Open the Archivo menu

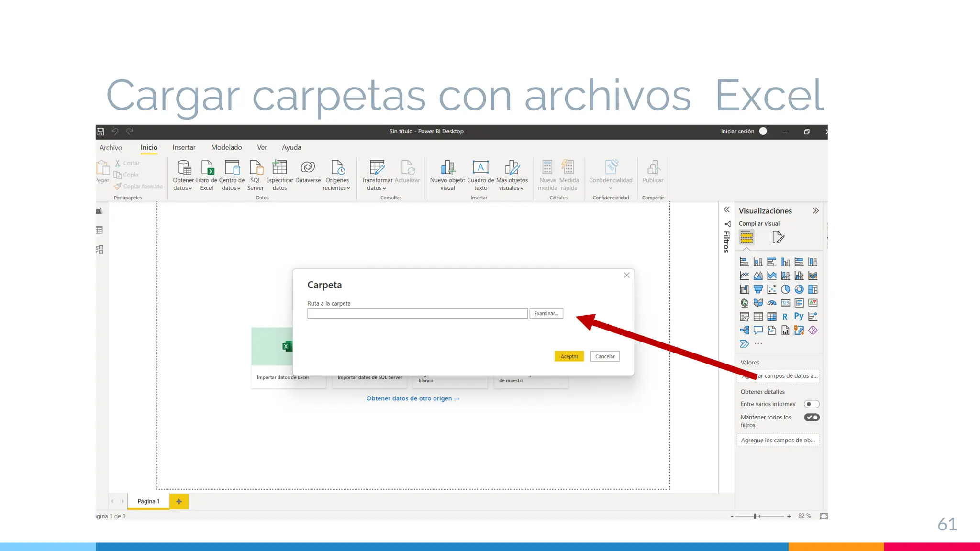click(x=111, y=148)
